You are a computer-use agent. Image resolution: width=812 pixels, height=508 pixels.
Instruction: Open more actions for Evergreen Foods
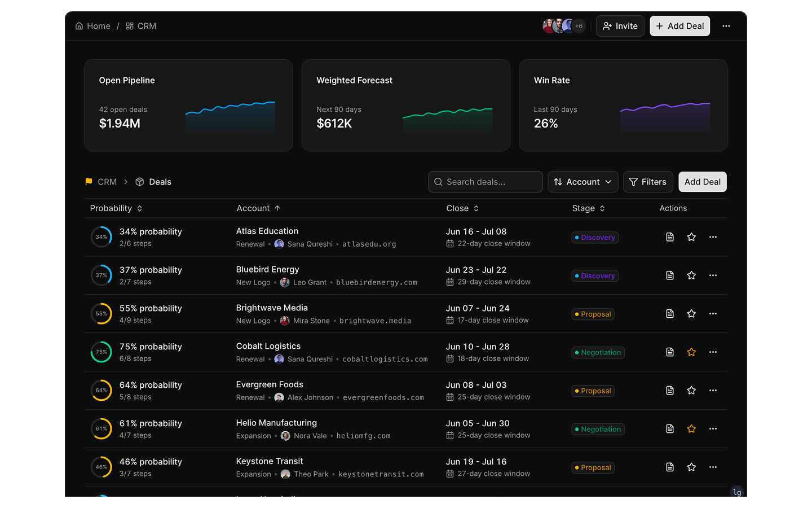[713, 391]
